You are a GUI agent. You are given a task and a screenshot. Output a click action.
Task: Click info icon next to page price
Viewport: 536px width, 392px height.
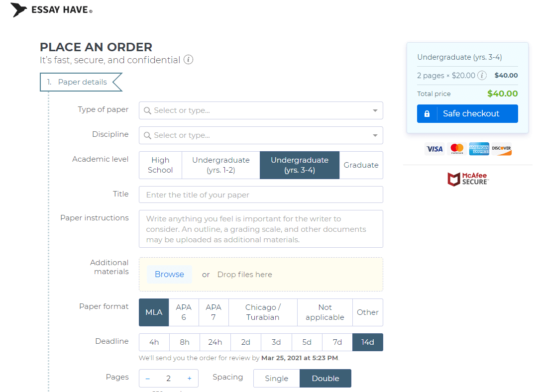coord(482,76)
